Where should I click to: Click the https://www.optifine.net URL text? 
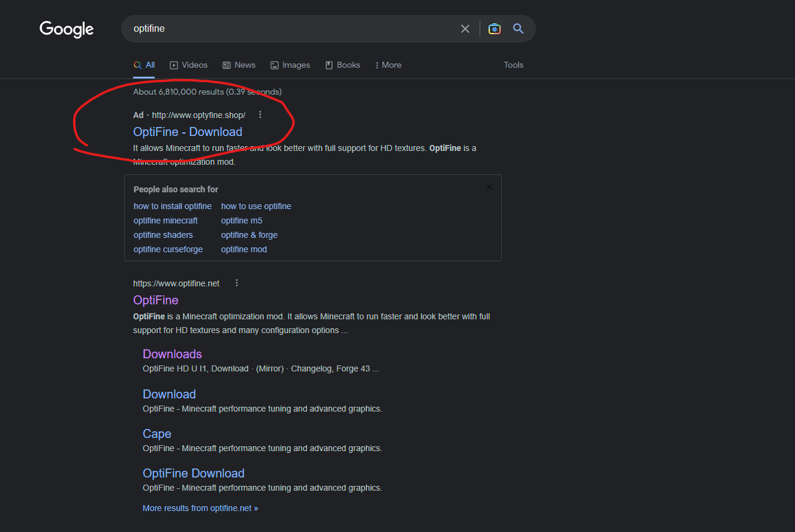[x=176, y=283]
